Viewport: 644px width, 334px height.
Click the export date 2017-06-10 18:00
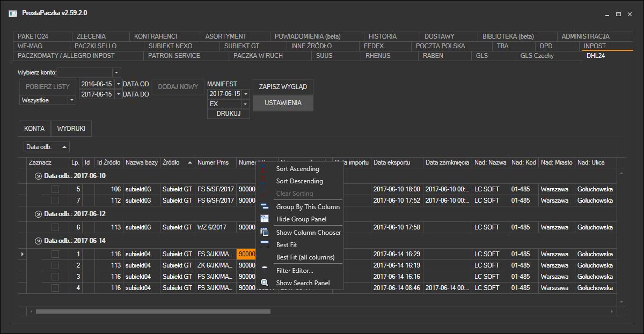(397, 189)
